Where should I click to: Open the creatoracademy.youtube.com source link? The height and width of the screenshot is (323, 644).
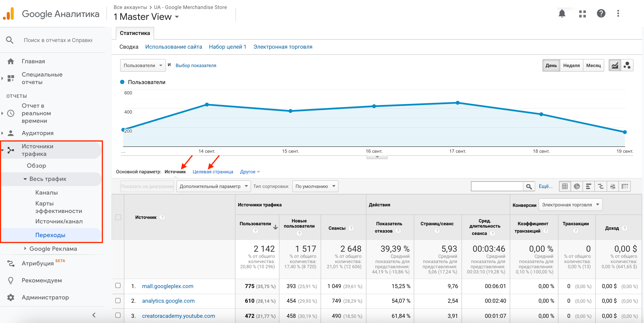coord(178,316)
